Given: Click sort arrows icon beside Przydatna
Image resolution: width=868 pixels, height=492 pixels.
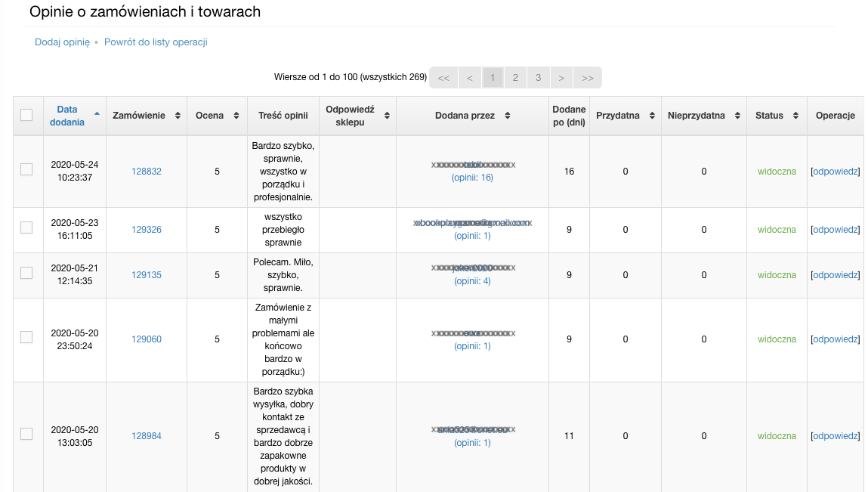Looking at the screenshot, I should coord(652,115).
